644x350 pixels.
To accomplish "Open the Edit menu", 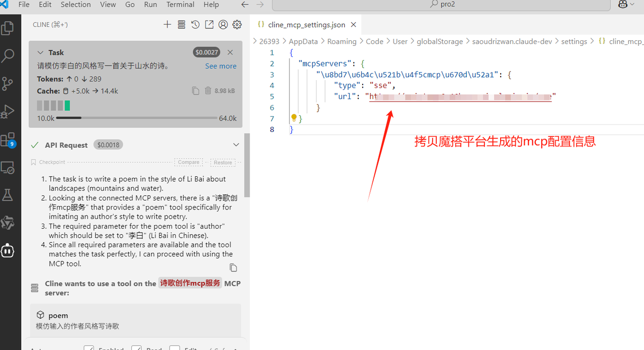I will [45, 5].
